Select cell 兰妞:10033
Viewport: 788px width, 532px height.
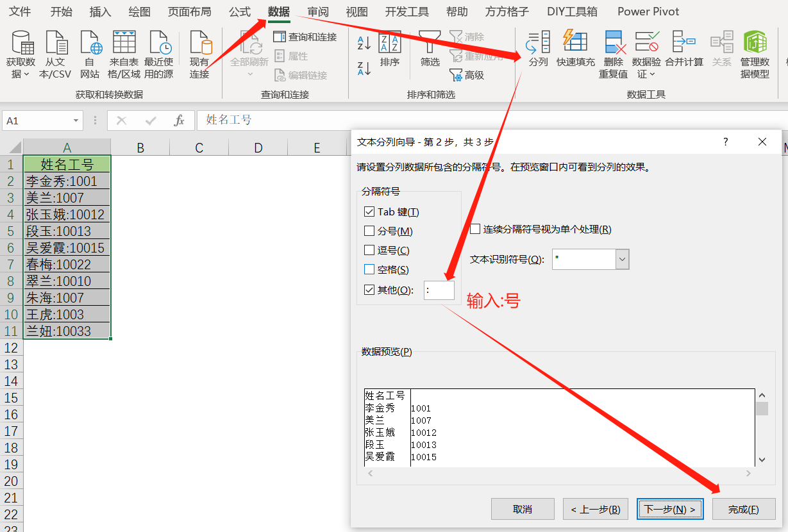click(x=67, y=331)
